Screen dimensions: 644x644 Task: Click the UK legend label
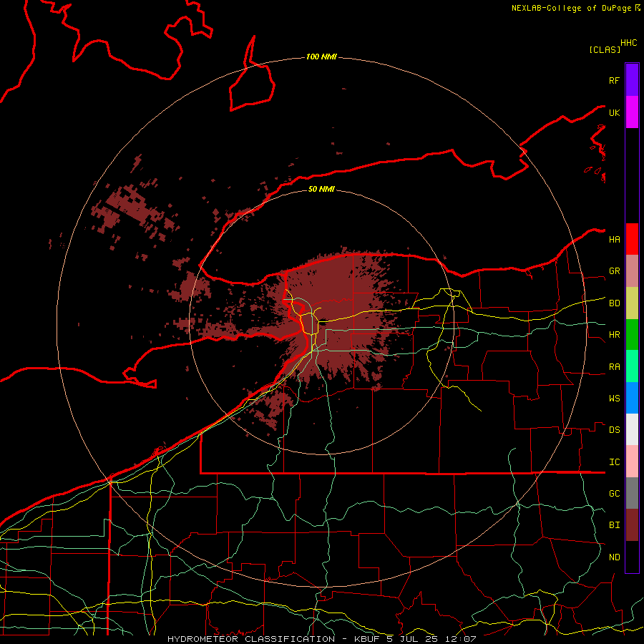tap(614, 112)
